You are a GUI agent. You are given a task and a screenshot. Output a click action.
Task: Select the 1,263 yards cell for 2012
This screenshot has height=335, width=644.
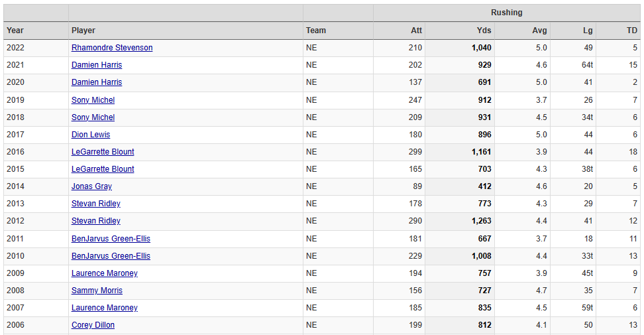pyautogui.click(x=481, y=221)
